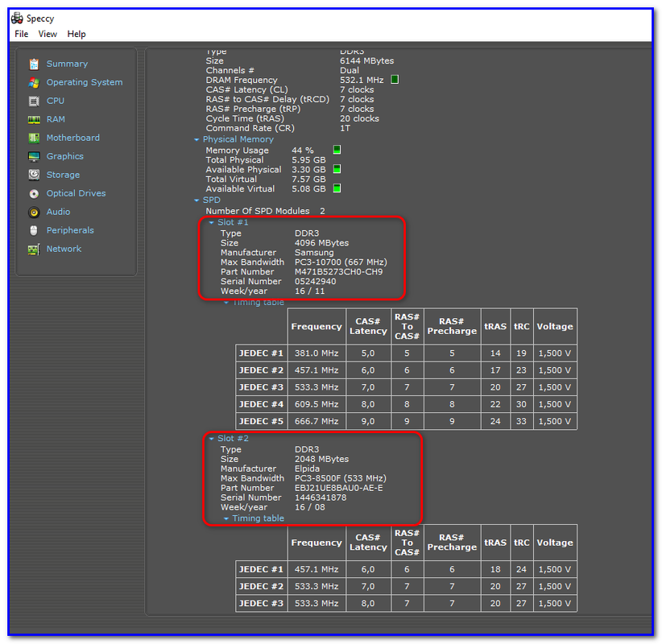Click the RAM module icon
The height and width of the screenshot is (644, 662).
(34, 120)
